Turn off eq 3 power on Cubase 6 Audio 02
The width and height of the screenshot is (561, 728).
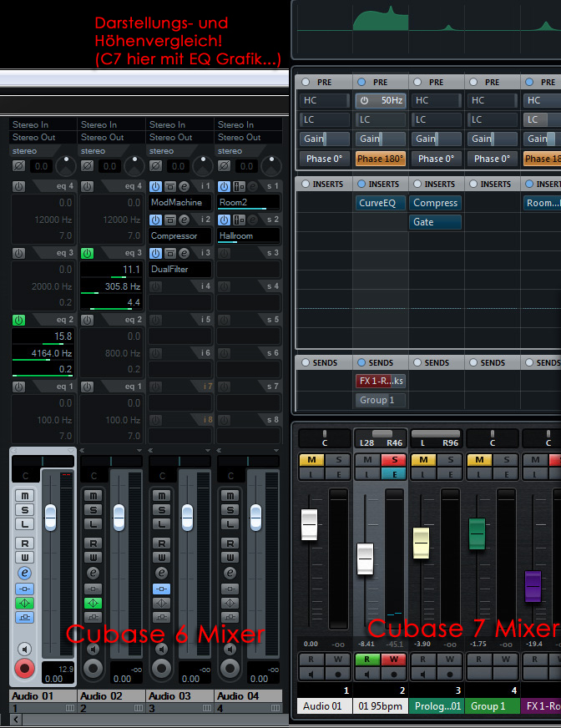tap(88, 254)
